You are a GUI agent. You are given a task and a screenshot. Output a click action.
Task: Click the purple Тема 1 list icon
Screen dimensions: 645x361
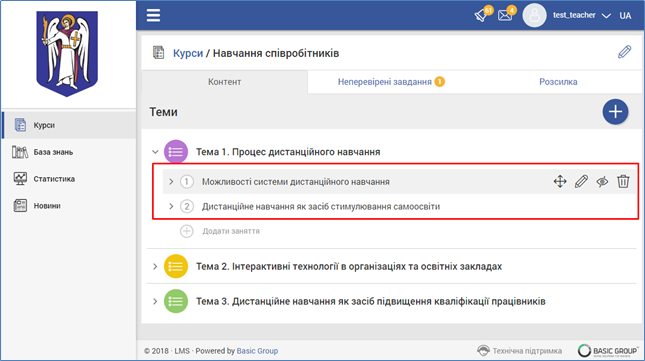[176, 152]
